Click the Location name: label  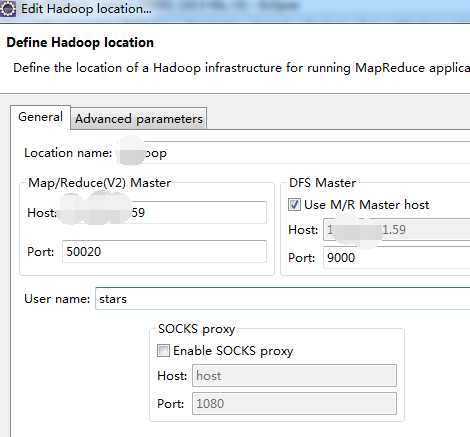pyautogui.click(x=68, y=153)
